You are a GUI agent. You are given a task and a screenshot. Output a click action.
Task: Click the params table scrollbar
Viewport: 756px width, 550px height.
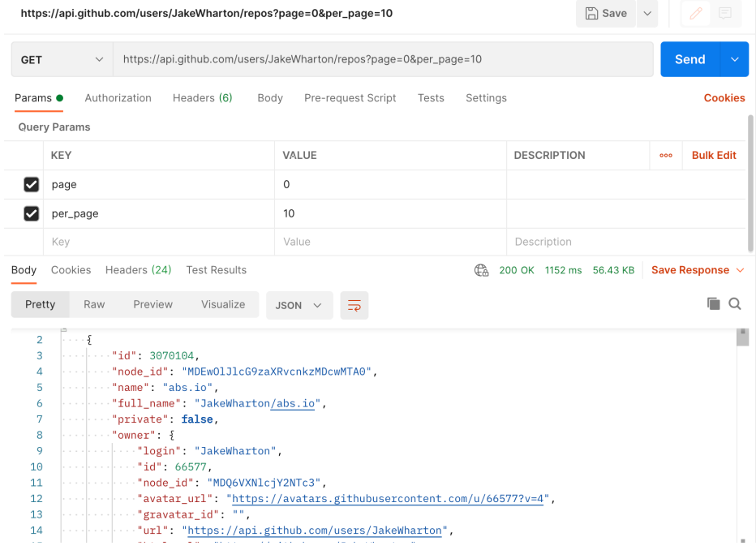click(x=750, y=183)
